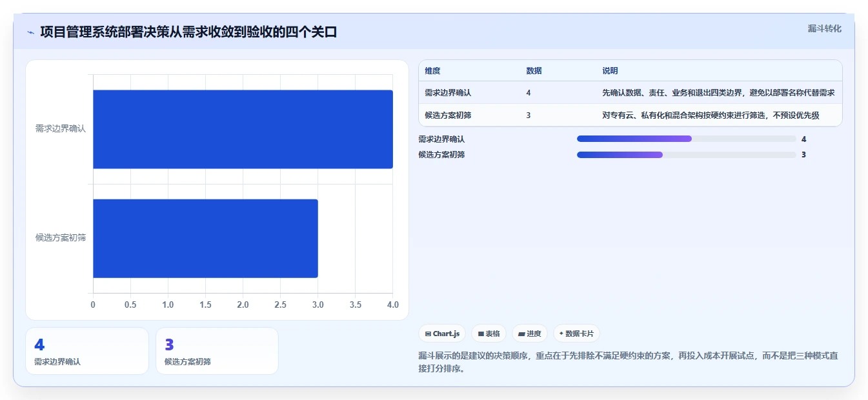Click the 候选方案初筛 progress label
The width and height of the screenshot is (868, 400).
pos(441,155)
